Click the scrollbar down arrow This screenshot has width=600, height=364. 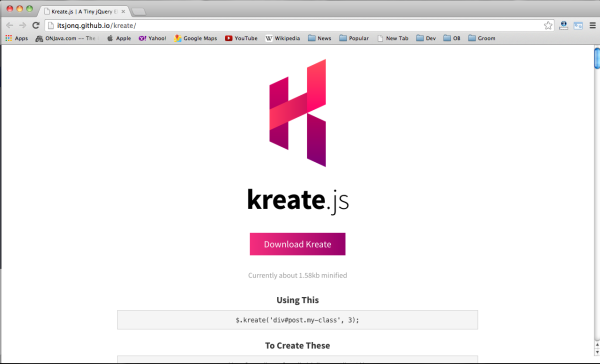pyautogui.click(x=597, y=353)
